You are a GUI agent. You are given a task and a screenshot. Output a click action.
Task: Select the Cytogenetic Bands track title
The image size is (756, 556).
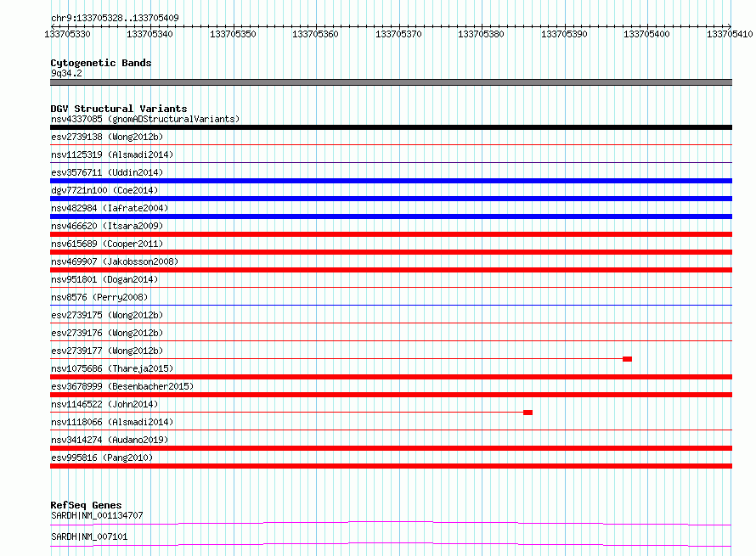[101, 63]
